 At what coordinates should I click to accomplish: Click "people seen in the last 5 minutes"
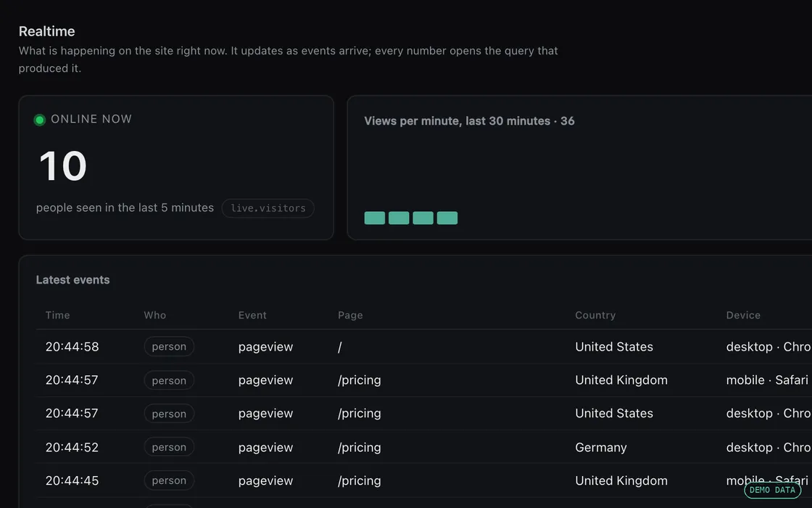tap(125, 208)
